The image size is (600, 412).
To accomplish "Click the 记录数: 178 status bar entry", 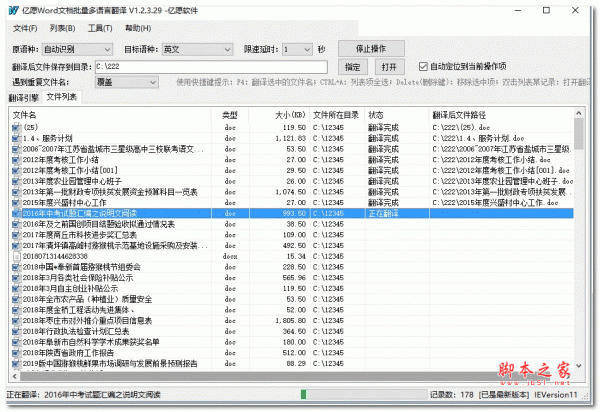I will click(452, 394).
